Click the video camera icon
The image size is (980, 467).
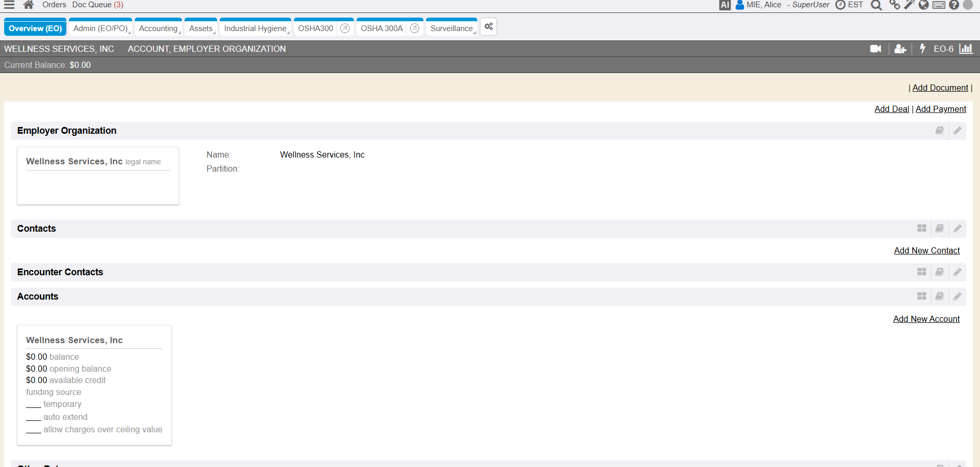pyautogui.click(x=875, y=49)
